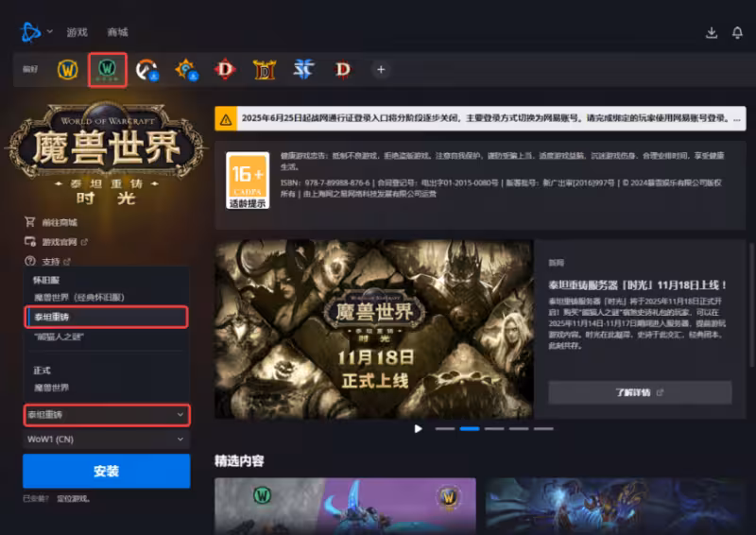The width and height of the screenshot is (756, 535).
Task: Expand the chevron beside Battle.net logo
Action: coord(50,32)
